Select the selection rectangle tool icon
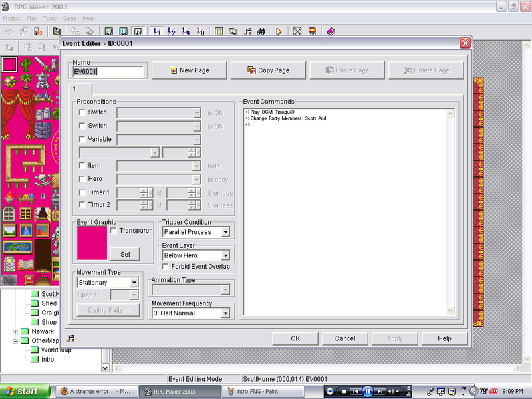This screenshot has width=532, height=399. point(28,47)
